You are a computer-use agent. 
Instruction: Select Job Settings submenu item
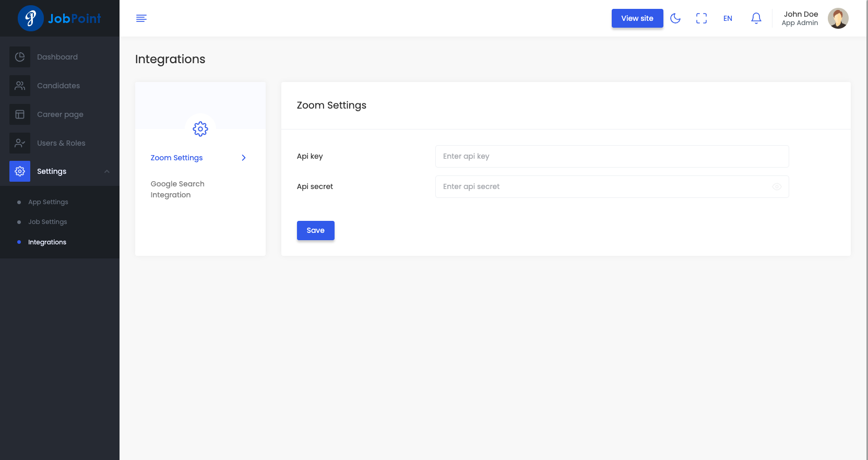click(47, 222)
